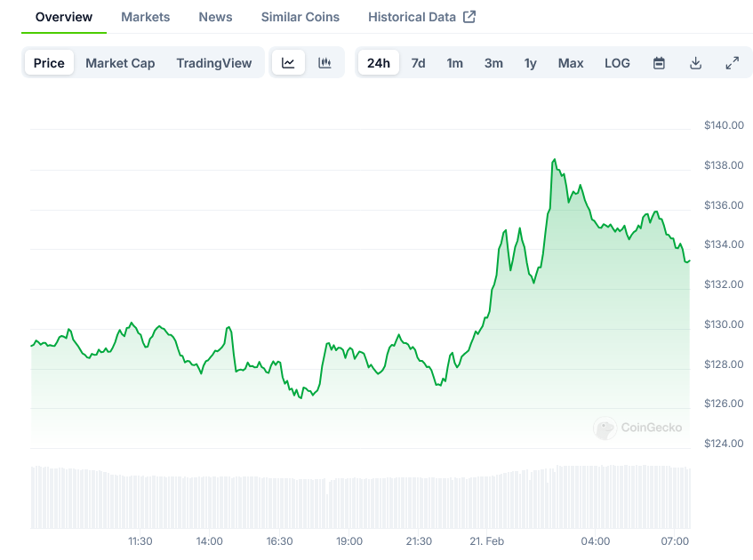
Task: Set the time range to 1m
Action: [x=454, y=63]
